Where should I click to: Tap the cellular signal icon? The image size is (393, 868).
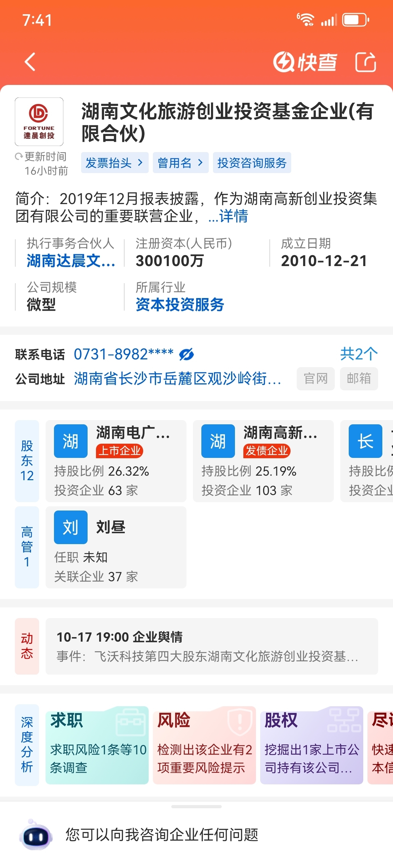pos(329,20)
